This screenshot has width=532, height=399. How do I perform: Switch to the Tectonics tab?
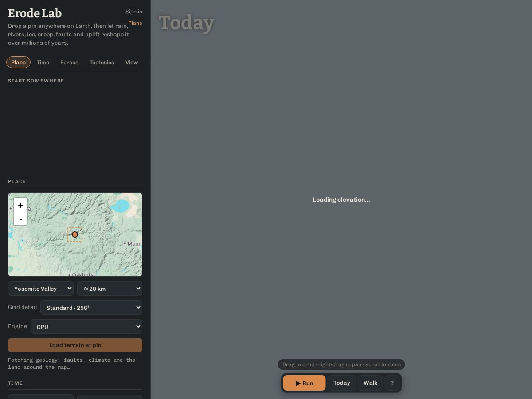tap(102, 63)
